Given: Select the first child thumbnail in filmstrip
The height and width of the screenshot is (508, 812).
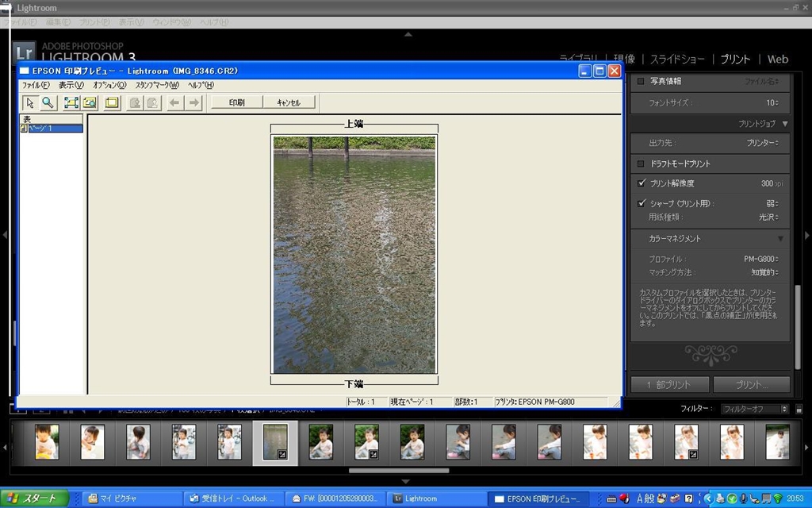Looking at the screenshot, I should tap(47, 442).
